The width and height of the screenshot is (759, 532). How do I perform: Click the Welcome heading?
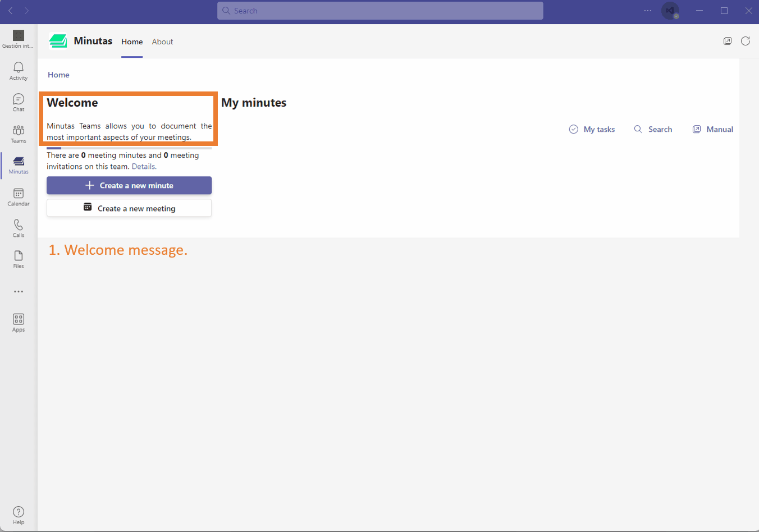[72, 103]
